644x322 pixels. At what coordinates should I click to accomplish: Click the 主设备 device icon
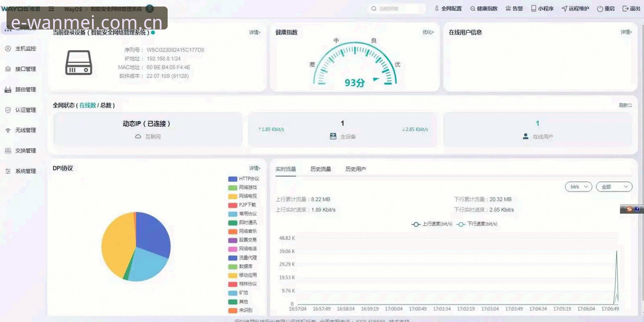(x=333, y=136)
